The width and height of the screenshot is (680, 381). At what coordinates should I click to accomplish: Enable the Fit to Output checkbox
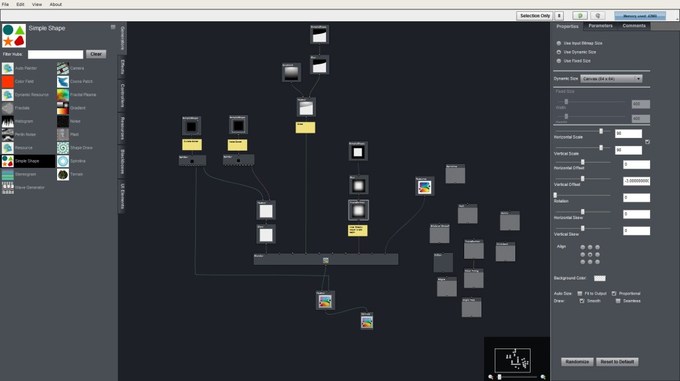click(580, 293)
